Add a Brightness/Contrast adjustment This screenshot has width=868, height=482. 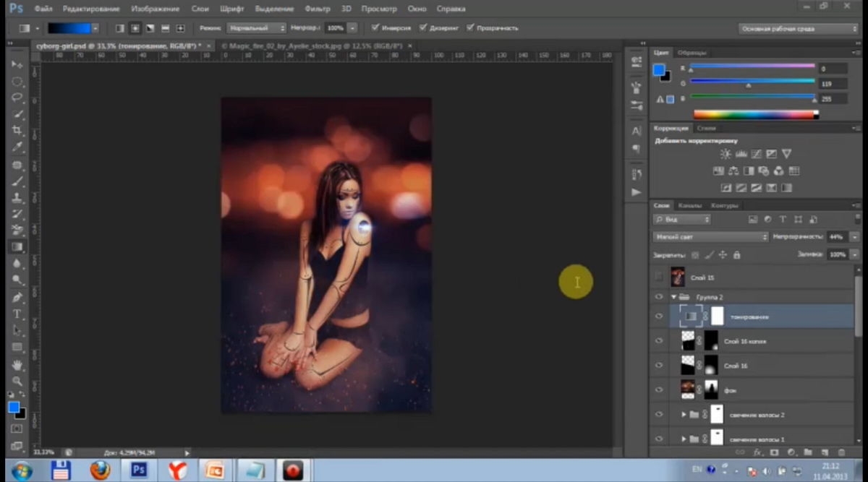(x=726, y=154)
